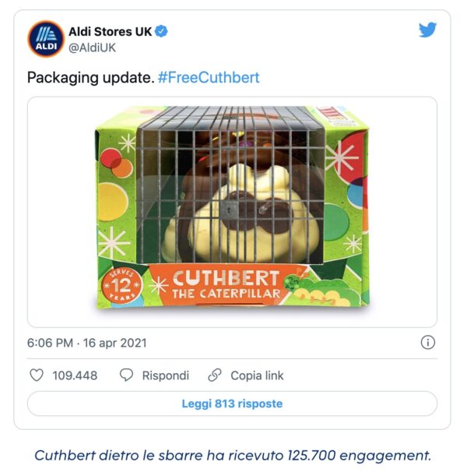Open the Aldi Stores UK profile name
The width and height of the screenshot is (467, 476).
point(110,32)
